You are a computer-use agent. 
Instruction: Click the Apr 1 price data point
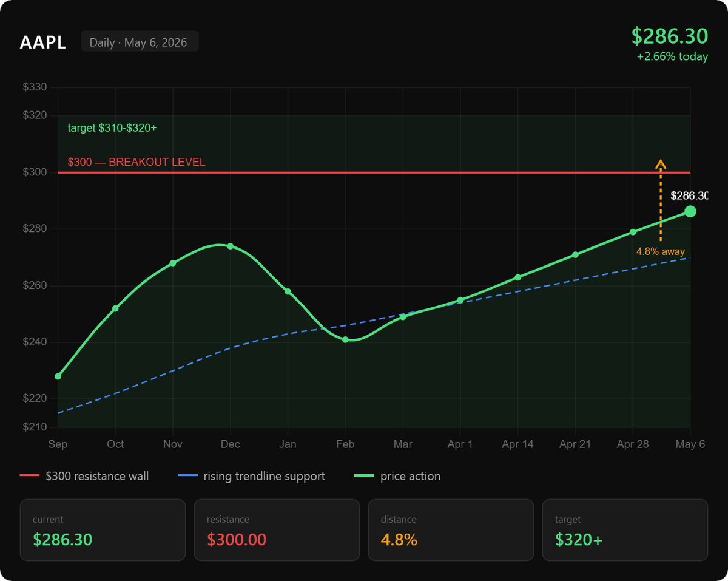(460, 300)
